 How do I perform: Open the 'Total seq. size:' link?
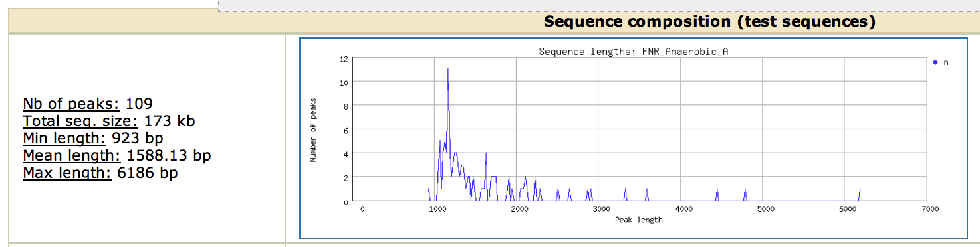pyautogui.click(x=80, y=122)
